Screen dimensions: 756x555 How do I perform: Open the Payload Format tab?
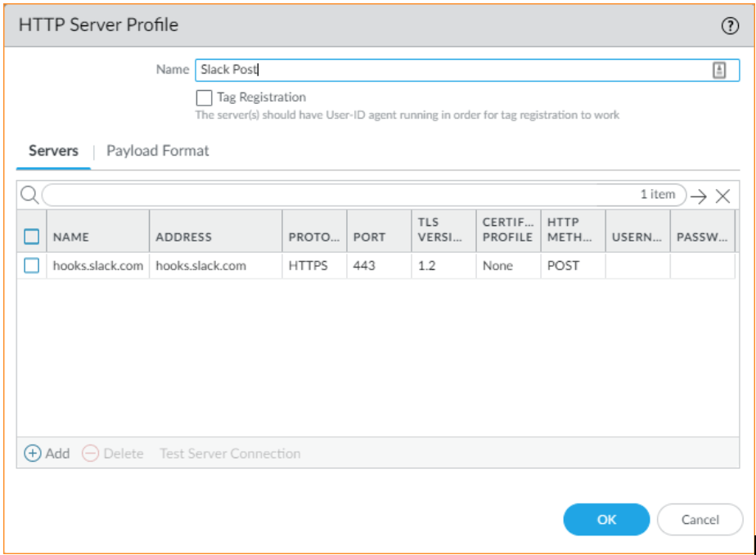point(158,151)
